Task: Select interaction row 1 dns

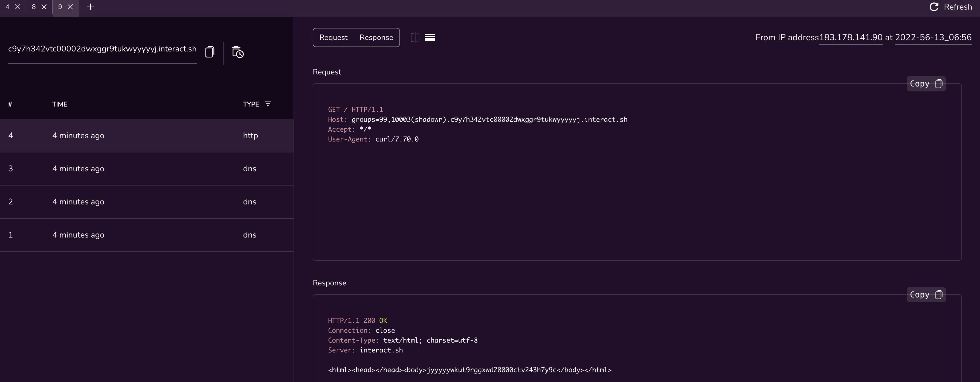Action: pos(146,235)
